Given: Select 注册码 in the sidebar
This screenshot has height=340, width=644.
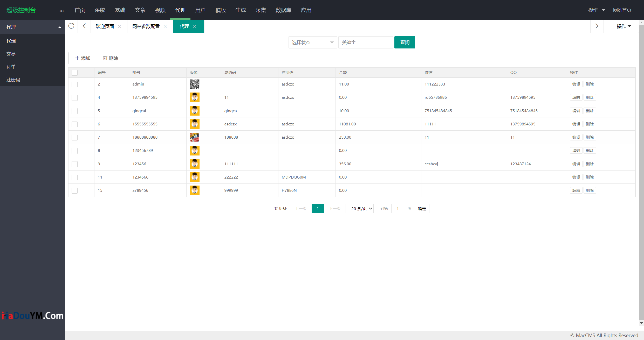Looking at the screenshot, I should tap(13, 80).
